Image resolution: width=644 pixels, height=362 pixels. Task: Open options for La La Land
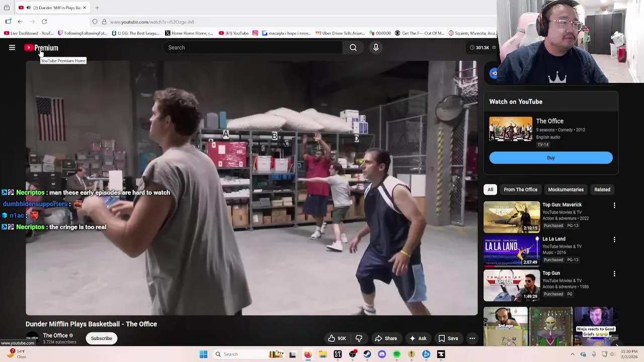(614, 240)
